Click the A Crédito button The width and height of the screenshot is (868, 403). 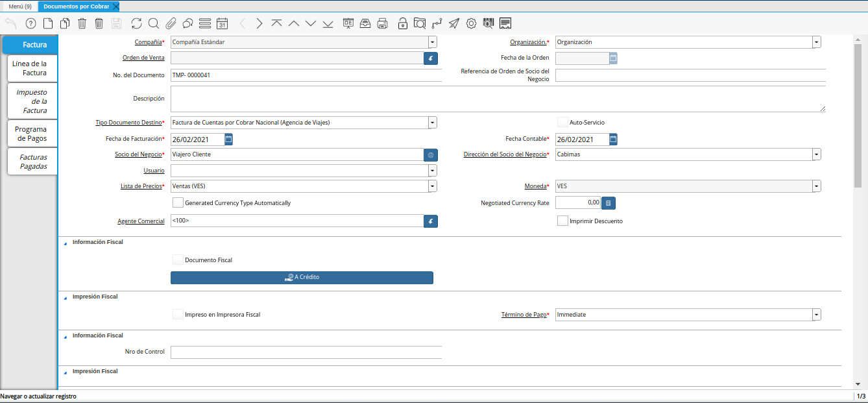pyautogui.click(x=302, y=278)
